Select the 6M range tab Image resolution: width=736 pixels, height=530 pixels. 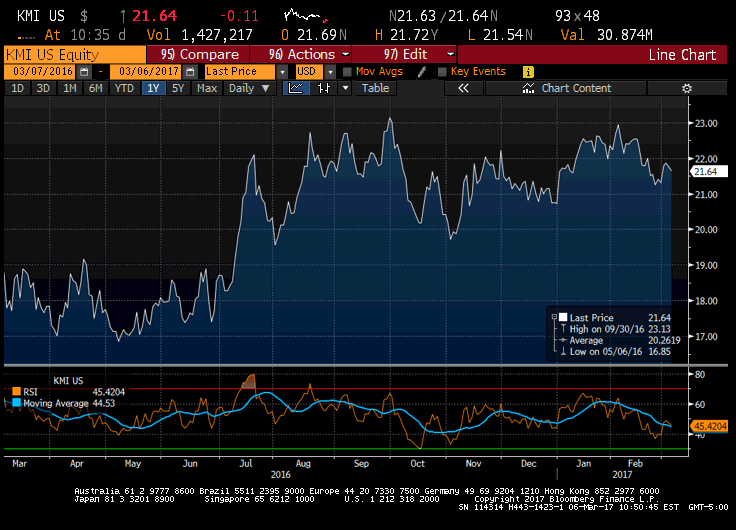pyautogui.click(x=96, y=88)
